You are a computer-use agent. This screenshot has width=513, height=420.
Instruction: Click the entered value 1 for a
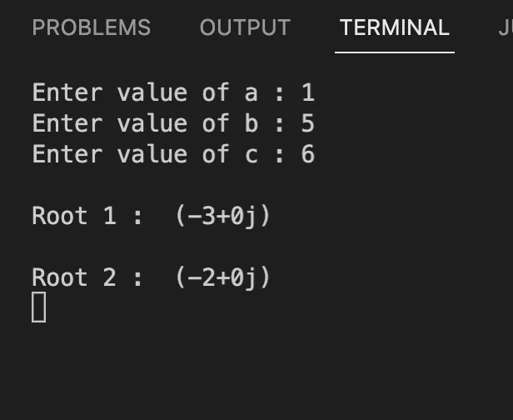(x=307, y=92)
